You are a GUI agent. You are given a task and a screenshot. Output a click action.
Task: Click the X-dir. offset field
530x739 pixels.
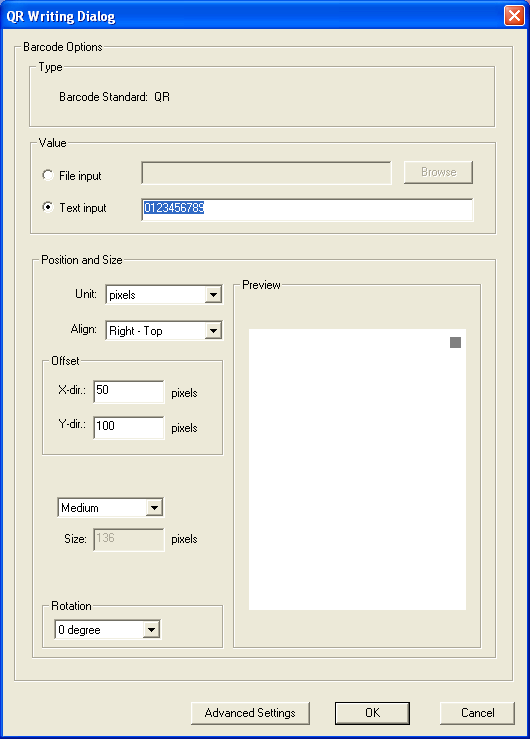(x=129, y=392)
